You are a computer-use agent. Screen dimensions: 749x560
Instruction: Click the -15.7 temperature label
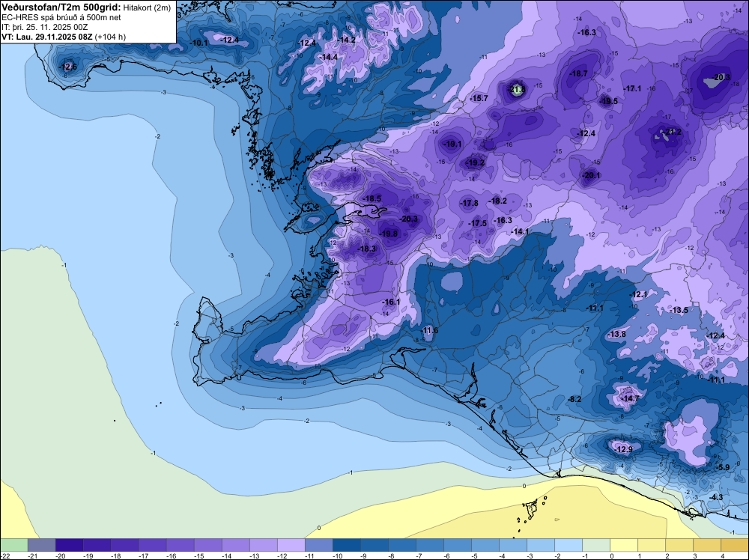479,98
